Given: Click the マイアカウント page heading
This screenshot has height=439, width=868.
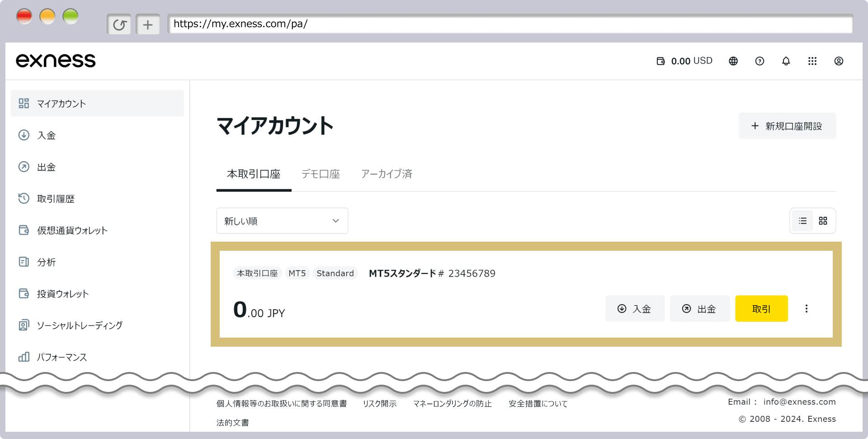Looking at the screenshot, I should click(x=275, y=126).
